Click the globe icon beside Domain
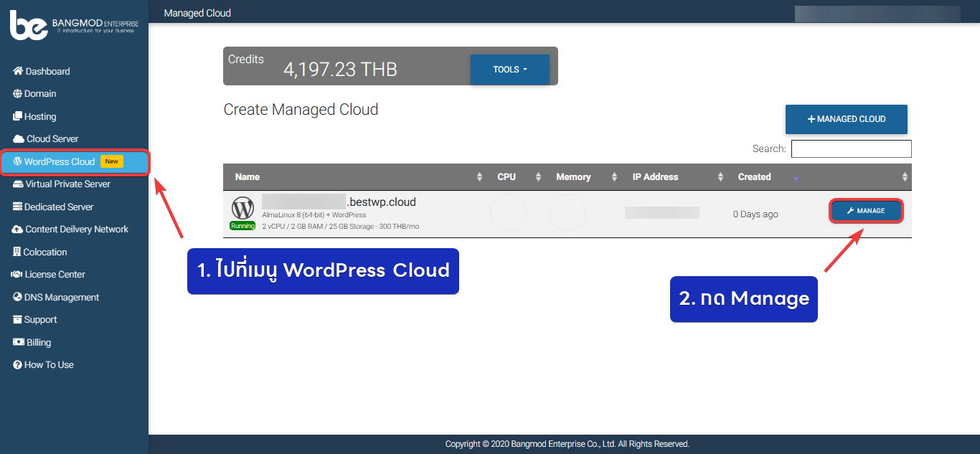 coord(18,94)
